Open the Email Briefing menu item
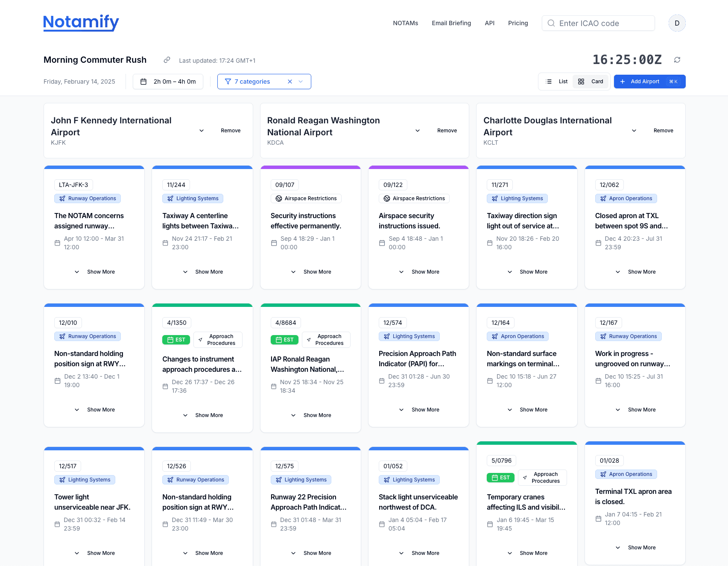The width and height of the screenshot is (728, 566). click(x=451, y=23)
